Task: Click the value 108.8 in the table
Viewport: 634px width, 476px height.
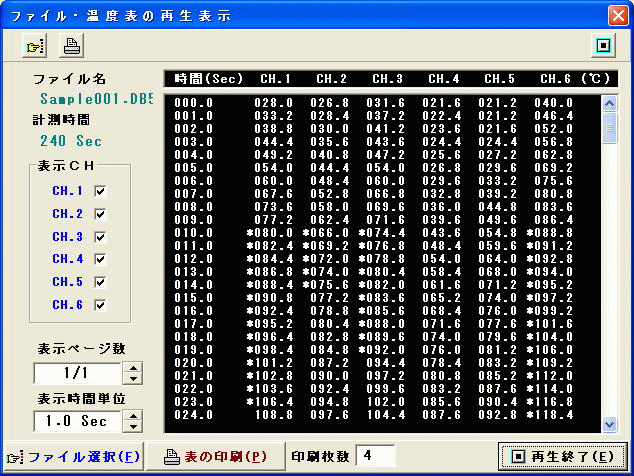Action: [274, 415]
